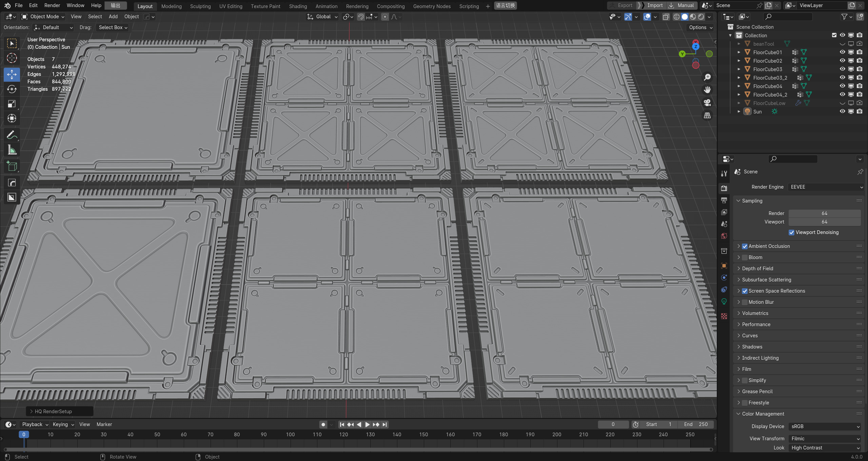The height and width of the screenshot is (461, 868).
Task: Select the Add Cube tool
Action: (12, 166)
